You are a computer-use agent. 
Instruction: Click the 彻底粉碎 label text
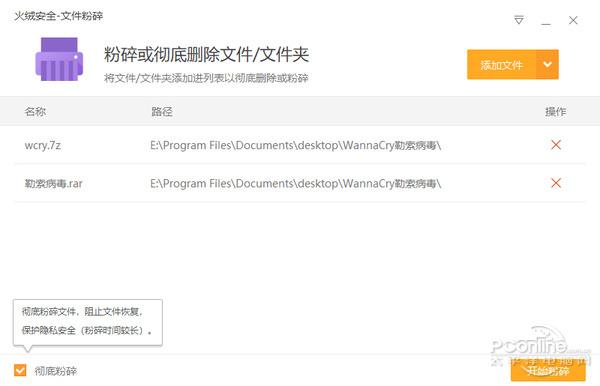tap(56, 371)
